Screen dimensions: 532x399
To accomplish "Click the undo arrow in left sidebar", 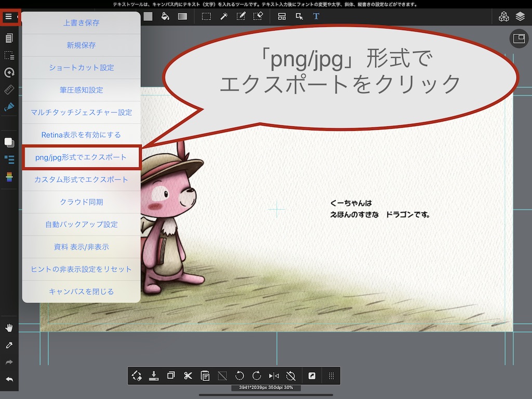I will (9, 379).
